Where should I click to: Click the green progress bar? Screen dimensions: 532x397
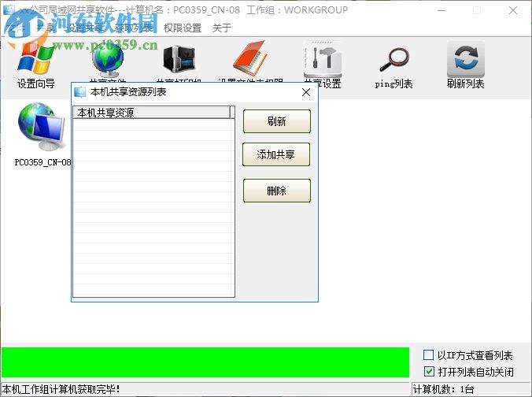(205, 362)
